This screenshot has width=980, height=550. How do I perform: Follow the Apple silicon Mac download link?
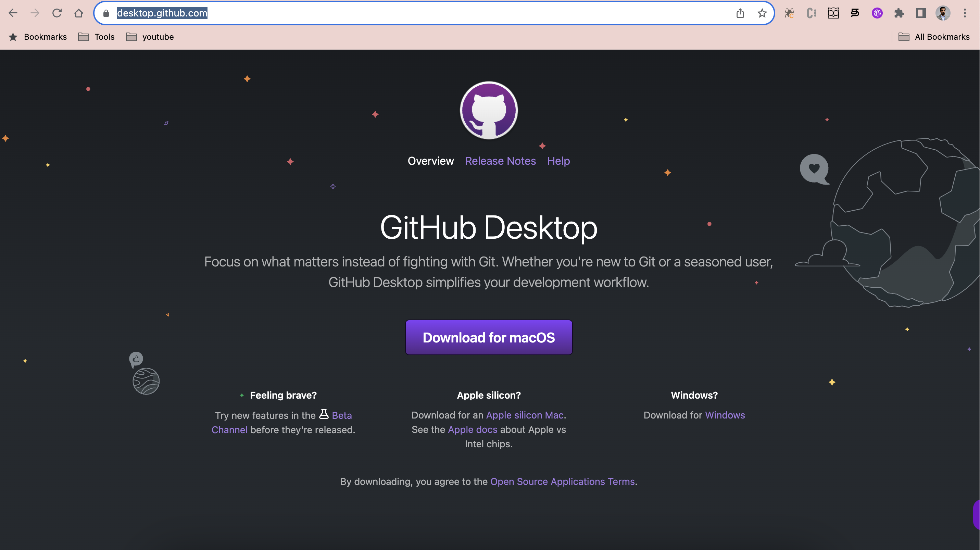click(x=525, y=415)
